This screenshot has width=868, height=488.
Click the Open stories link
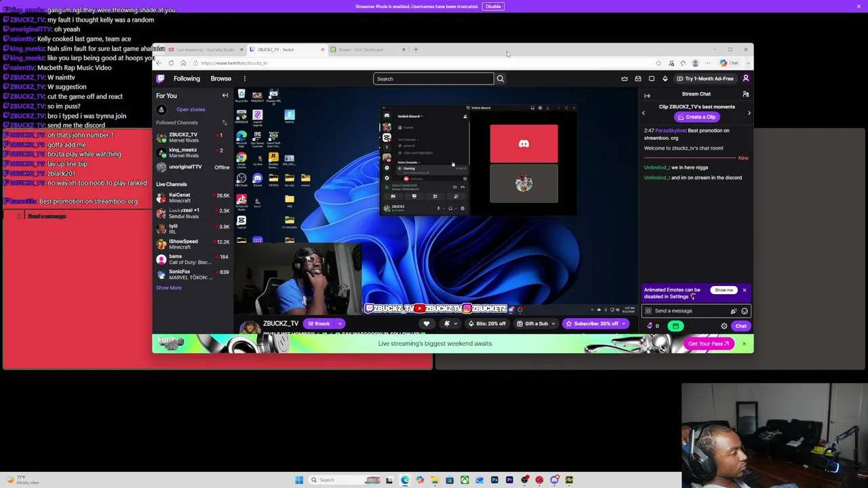pos(191,109)
